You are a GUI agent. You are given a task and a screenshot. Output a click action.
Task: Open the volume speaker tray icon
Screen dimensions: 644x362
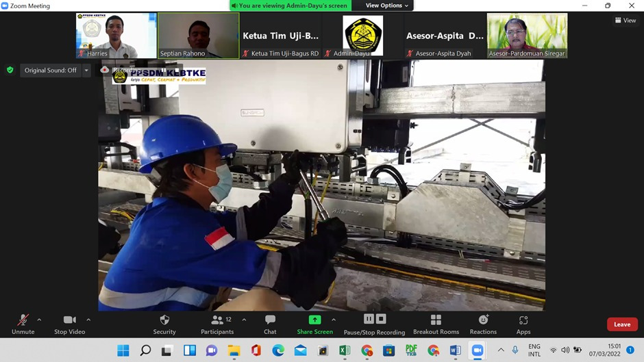coord(565,350)
